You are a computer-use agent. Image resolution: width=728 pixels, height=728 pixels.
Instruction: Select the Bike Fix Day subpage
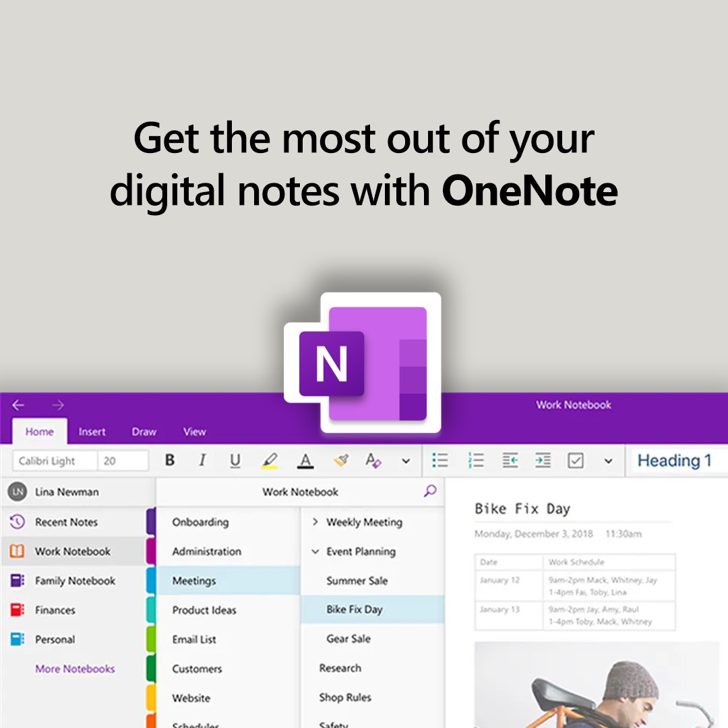tap(373, 609)
